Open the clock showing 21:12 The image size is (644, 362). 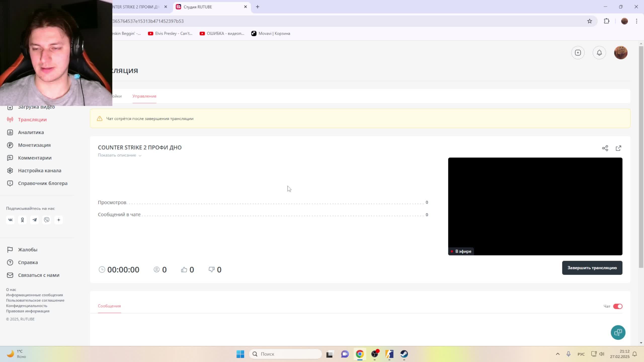pos(620,354)
